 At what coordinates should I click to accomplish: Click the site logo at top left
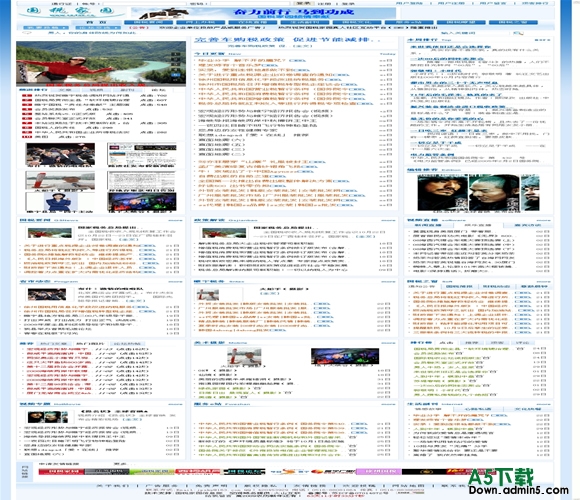(x=71, y=12)
